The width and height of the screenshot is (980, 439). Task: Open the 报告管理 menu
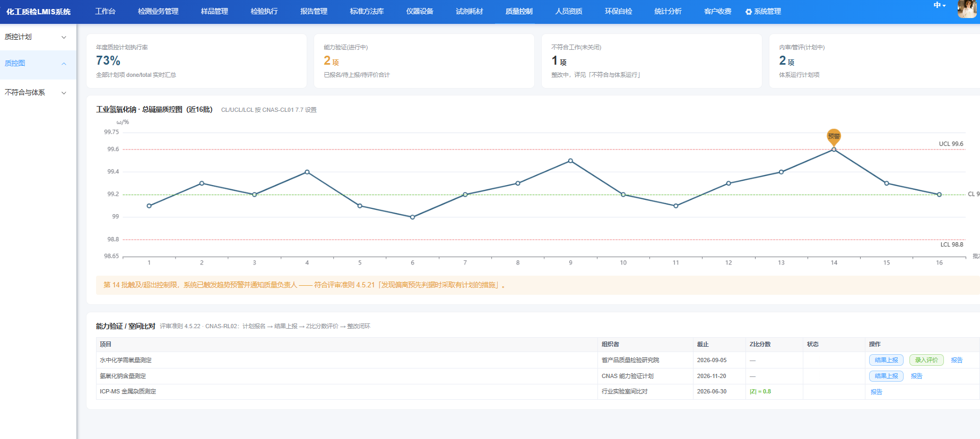click(314, 11)
